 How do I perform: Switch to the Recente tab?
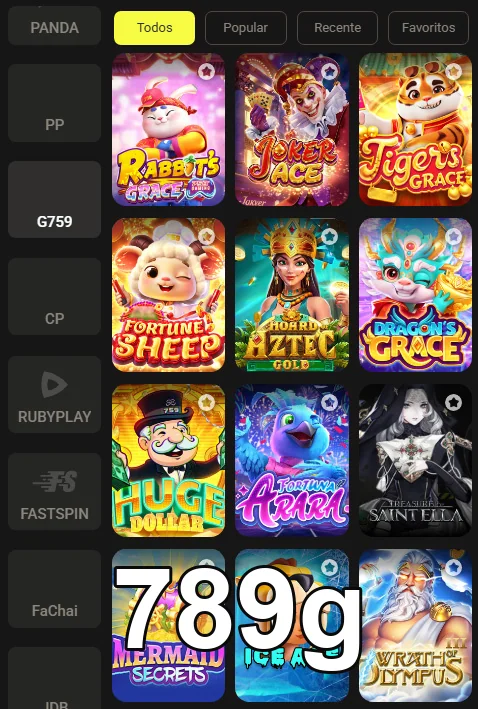click(x=337, y=28)
